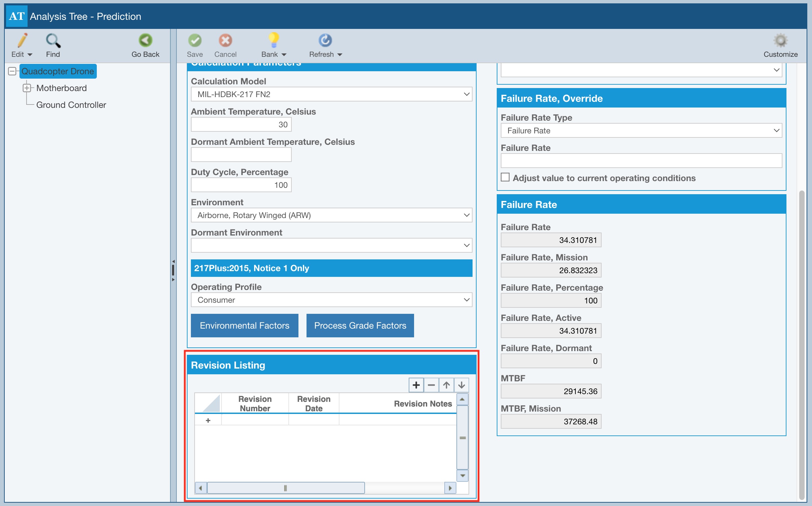
Task: Click the Cancel red X icon
Action: click(225, 41)
